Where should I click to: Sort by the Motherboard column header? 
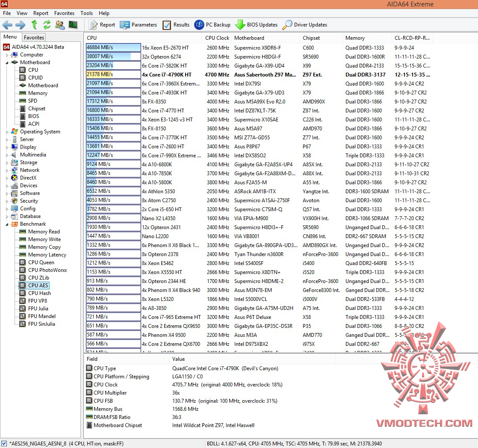pos(265,38)
